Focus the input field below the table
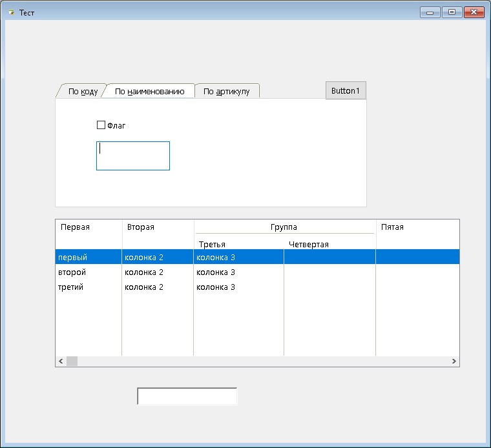The width and height of the screenshot is (491, 448). 187,396
